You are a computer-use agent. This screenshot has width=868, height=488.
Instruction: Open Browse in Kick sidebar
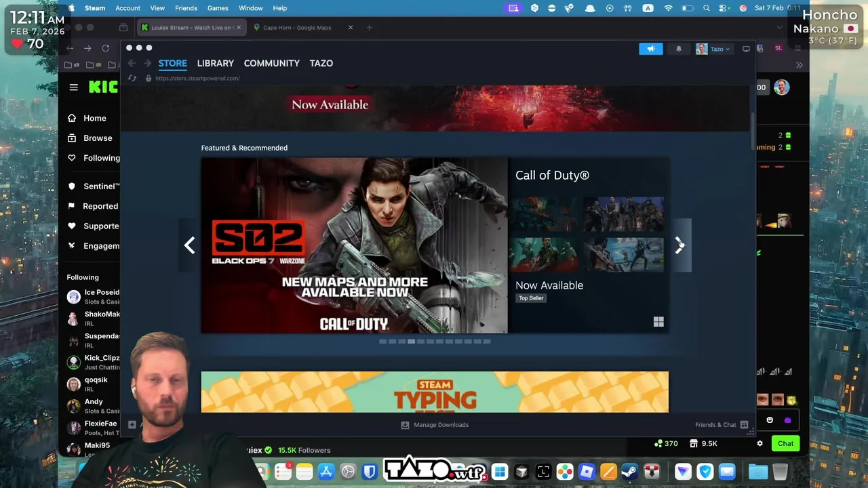[x=90, y=138]
